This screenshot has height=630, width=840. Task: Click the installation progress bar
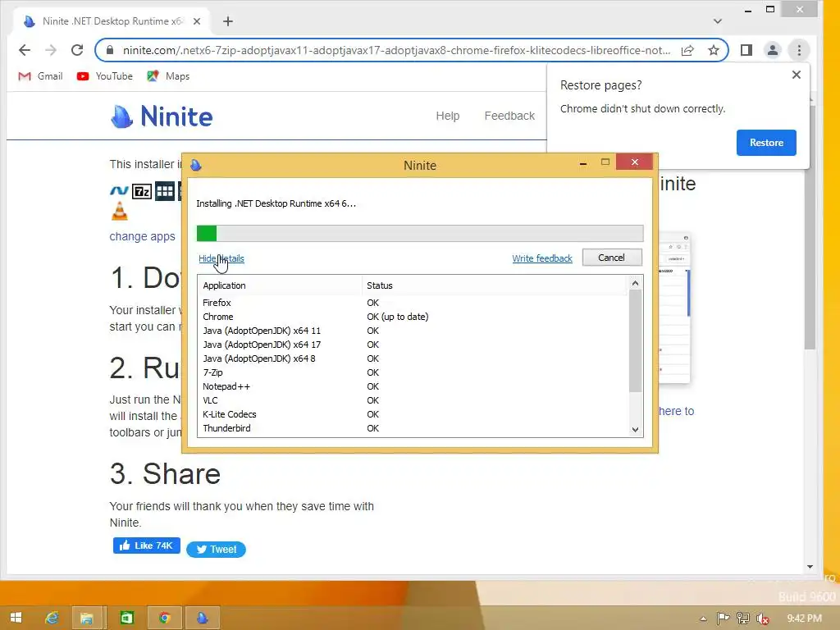(x=420, y=234)
